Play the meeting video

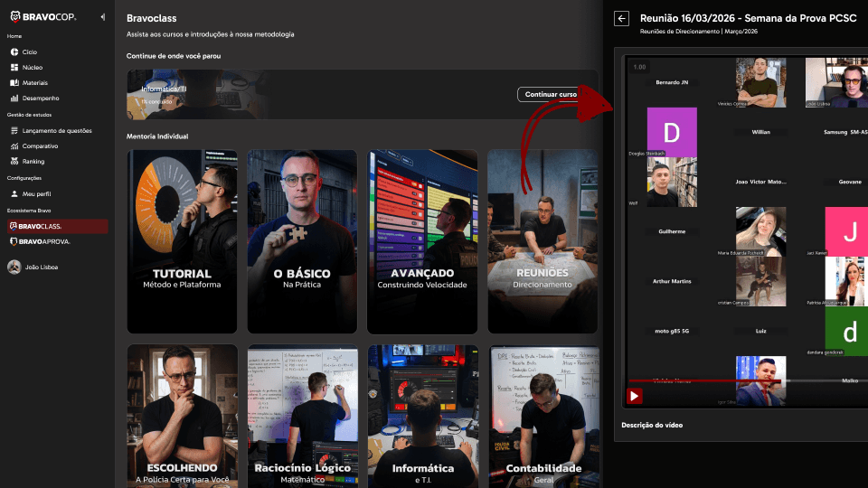[635, 396]
